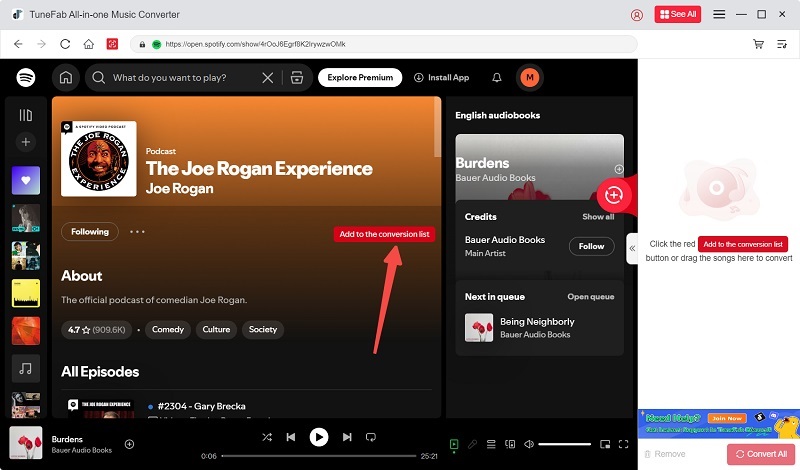Skip to next track
Screen dimensions: 800x470
[347, 437]
